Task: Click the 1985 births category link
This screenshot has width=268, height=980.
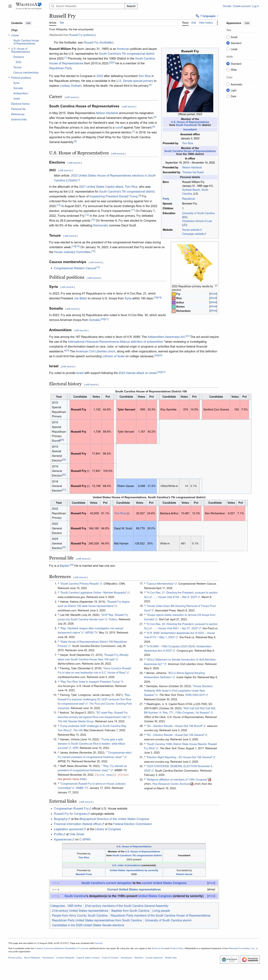Action: click(x=74, y=906)
